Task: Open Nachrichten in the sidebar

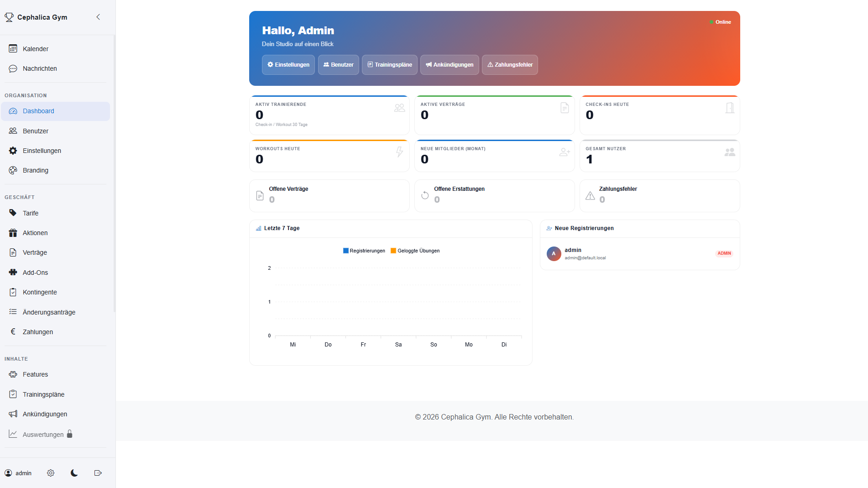Action: 55,68
